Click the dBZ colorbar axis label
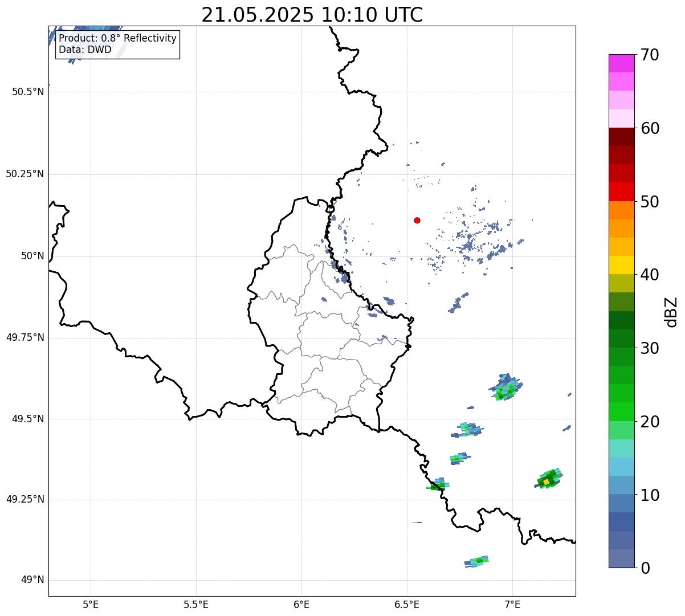Viewport: 685px width, 616px height. click(x=671, y=311)
